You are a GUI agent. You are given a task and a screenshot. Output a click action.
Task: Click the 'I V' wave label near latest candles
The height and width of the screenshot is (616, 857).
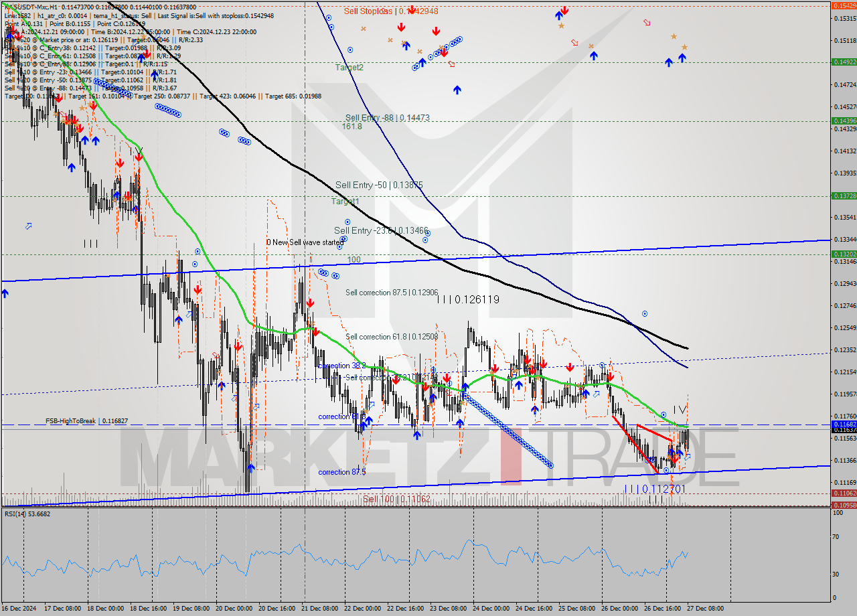[x=680, y=409]
